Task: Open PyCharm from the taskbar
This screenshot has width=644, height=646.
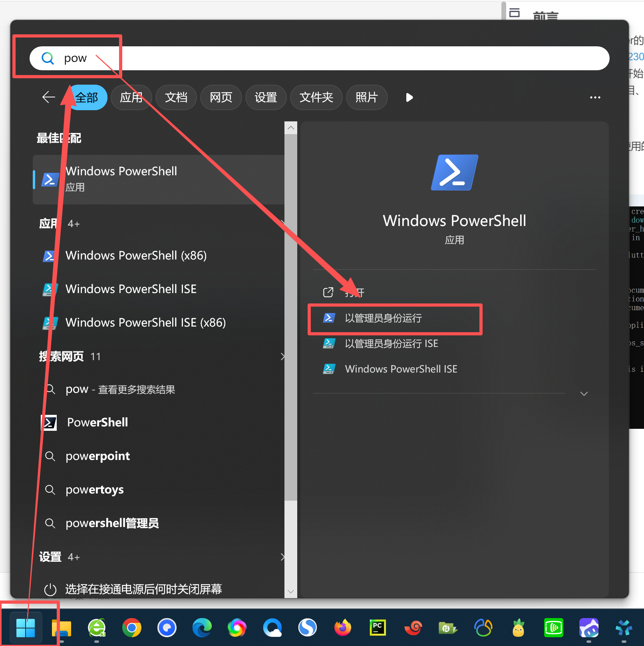Action: point(378,628)
